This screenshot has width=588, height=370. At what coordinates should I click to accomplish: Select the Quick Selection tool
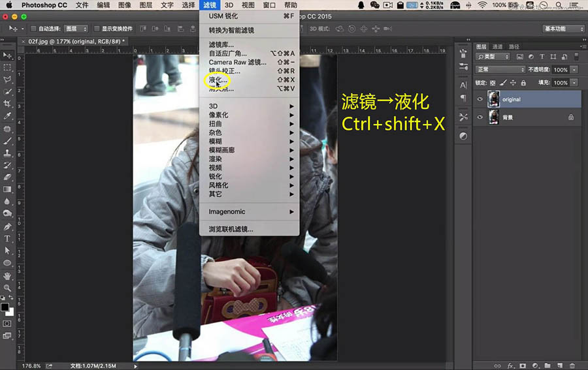point(7,92)
